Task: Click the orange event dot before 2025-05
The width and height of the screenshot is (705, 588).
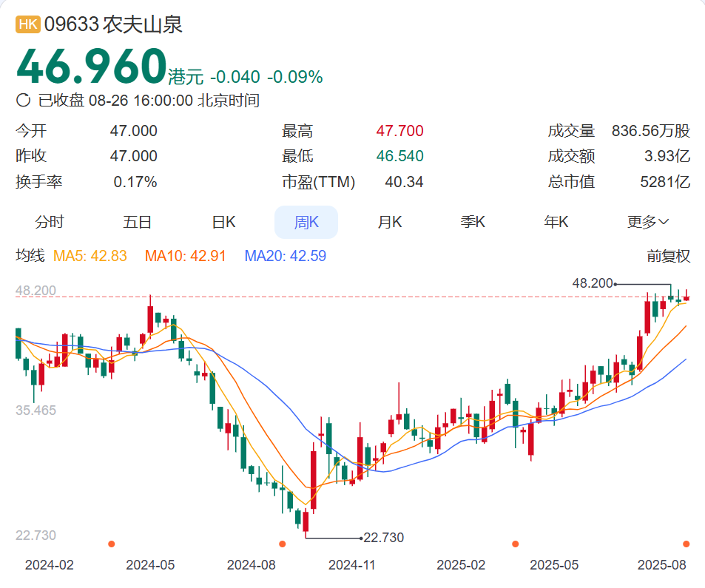Action: [516, 544]
